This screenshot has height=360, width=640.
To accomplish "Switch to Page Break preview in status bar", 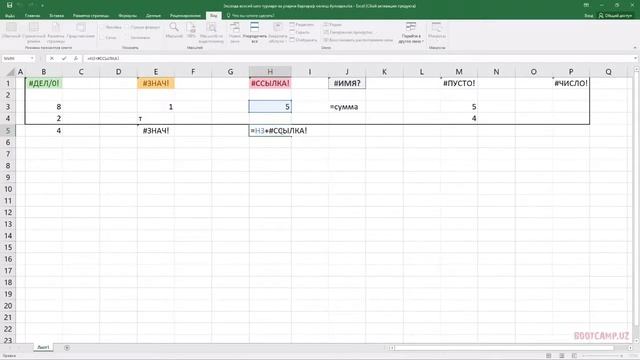I will [574, 356].
